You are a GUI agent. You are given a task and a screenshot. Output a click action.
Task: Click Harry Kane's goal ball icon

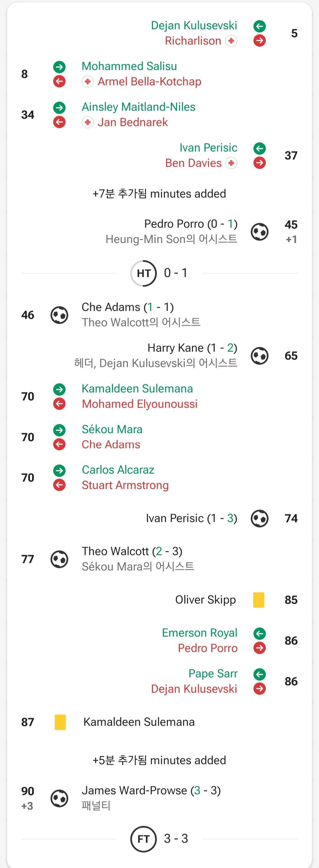(x=259, y=356)
